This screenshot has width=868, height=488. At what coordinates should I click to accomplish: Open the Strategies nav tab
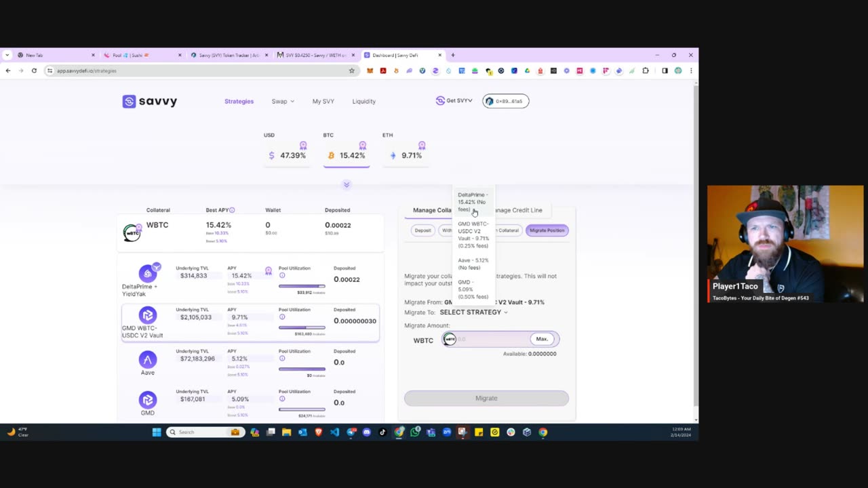tap(239, 101)
